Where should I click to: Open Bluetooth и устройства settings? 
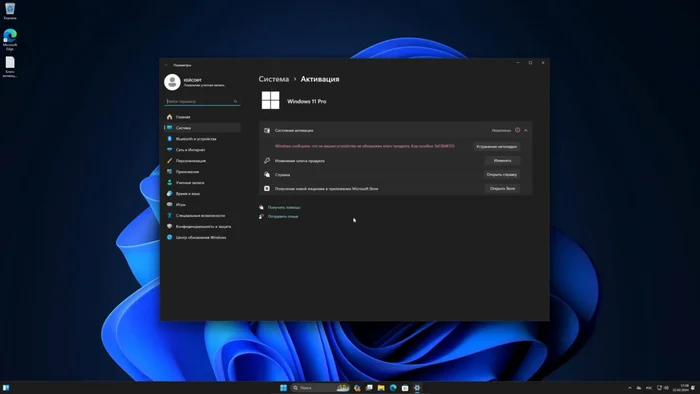202,139
